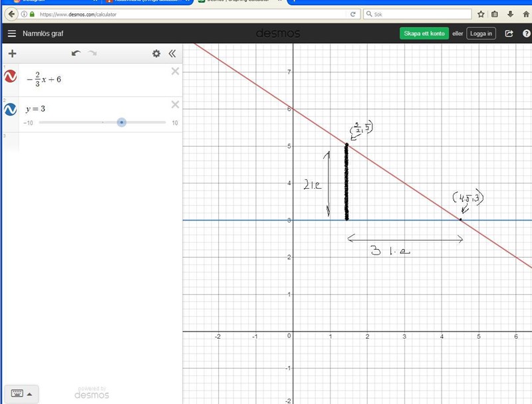Hide the blue y=3 line
The width and height of the screenshot is (532, 404).
click(x=10, y=109)
